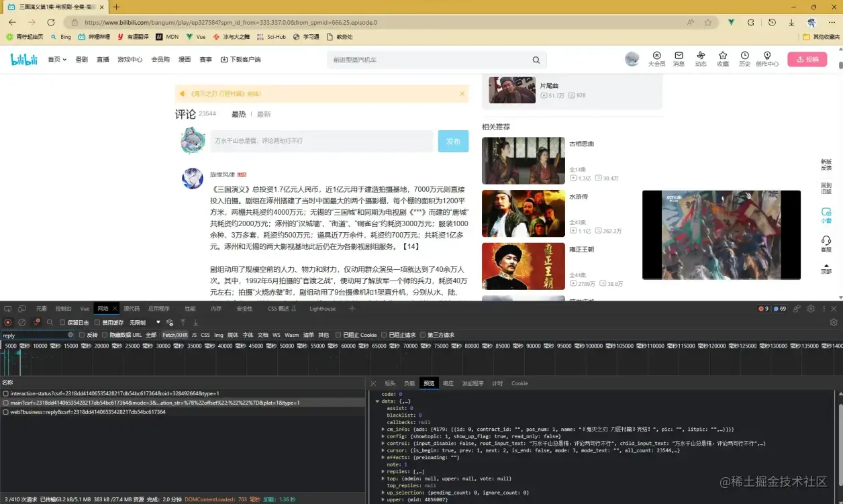Click the pink 投稿 upload button
This screenshot has width=843, height=504.
tap(807, 60)
